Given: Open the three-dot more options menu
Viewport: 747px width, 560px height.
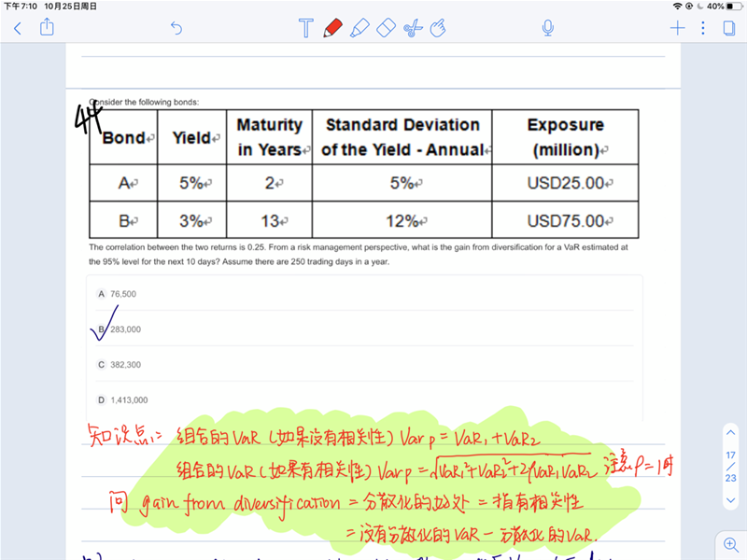Looking at the screenshot, I should [703, 28].
